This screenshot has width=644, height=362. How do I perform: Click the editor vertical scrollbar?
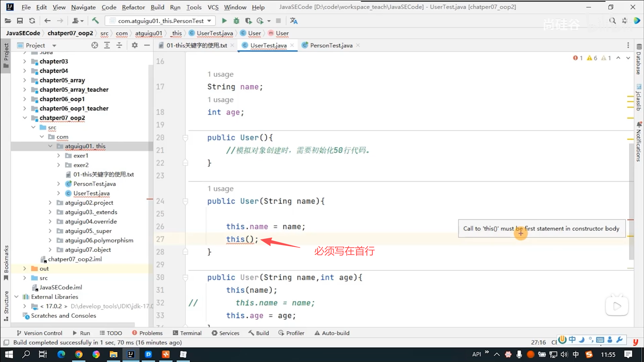pos(631,201)
